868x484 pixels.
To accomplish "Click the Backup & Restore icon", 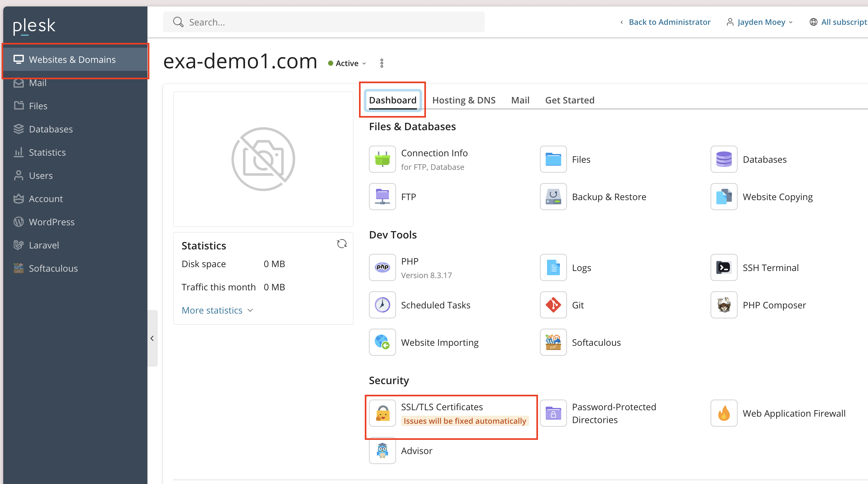I will click(x=553, y=197).
